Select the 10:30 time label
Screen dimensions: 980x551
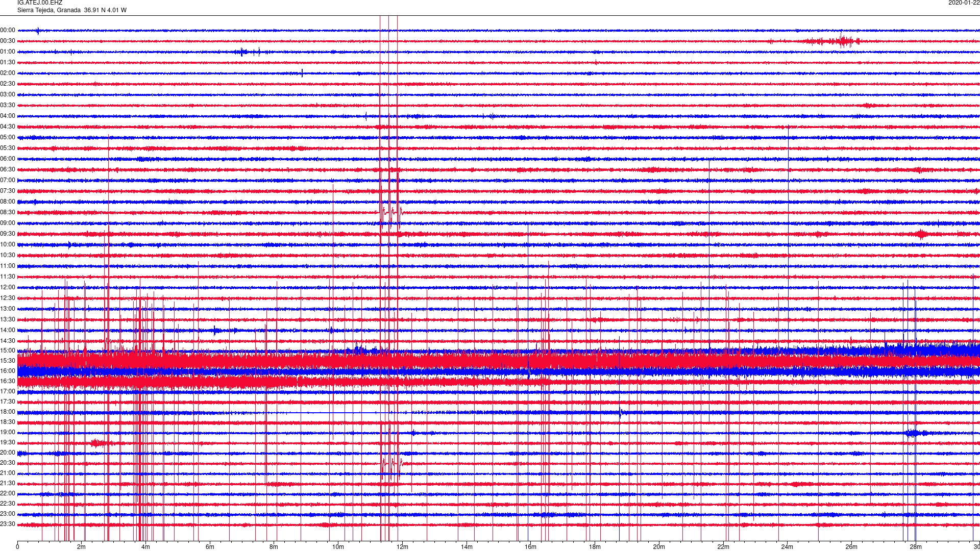click(8, 255)
